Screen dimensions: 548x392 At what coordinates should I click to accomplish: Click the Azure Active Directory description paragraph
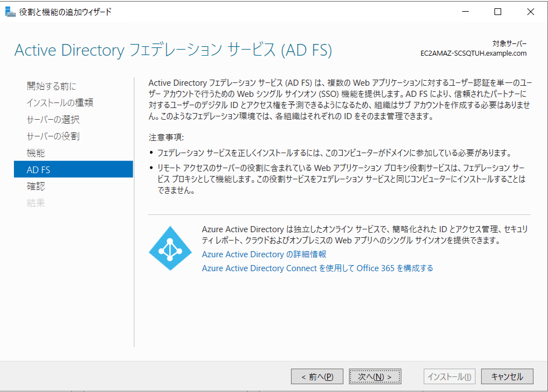pyautogui.click(x=365, y=234)
